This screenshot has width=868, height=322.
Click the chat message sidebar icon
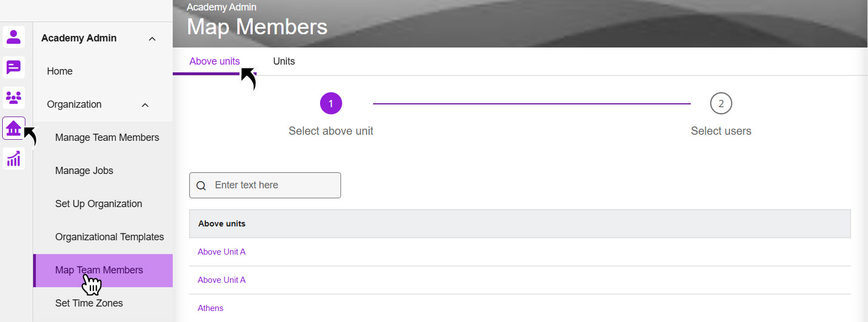coord(14,67)
